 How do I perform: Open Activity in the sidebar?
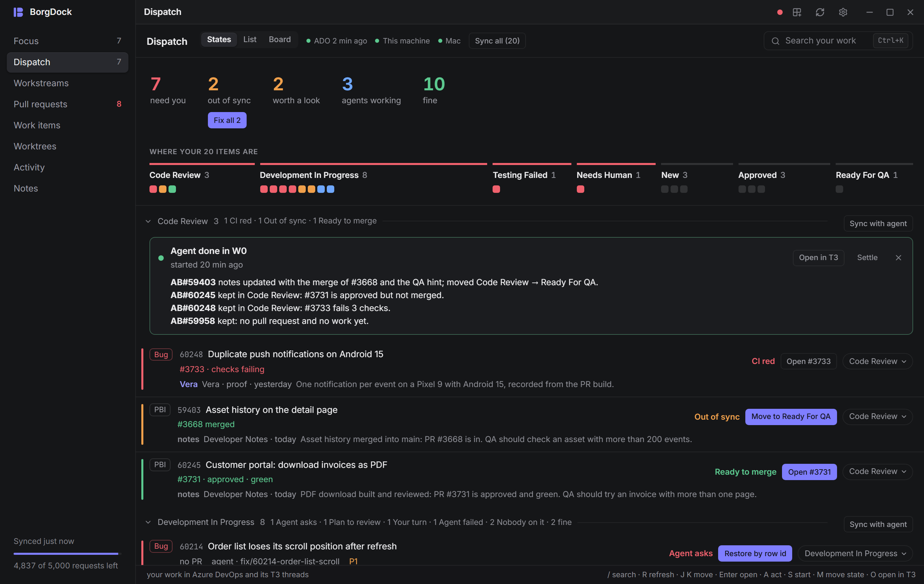click(68, 168)
